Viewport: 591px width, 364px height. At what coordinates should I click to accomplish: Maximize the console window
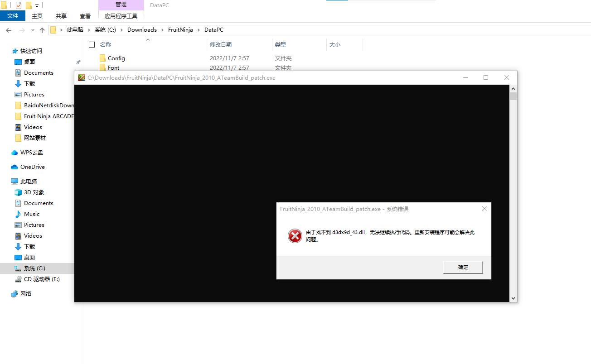pos(486,77)
